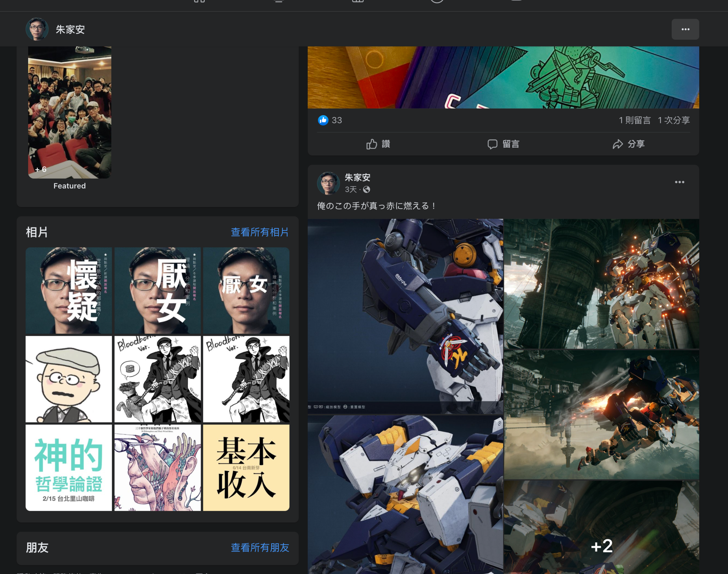Open the green robot illustration post image
The image size is (728, 574).
(x=503, y=77)
